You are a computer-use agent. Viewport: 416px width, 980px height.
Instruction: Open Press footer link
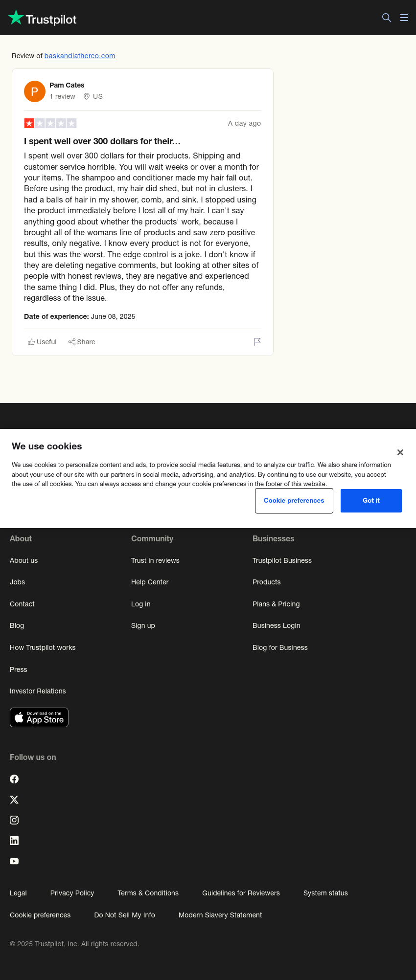point(19,669)
